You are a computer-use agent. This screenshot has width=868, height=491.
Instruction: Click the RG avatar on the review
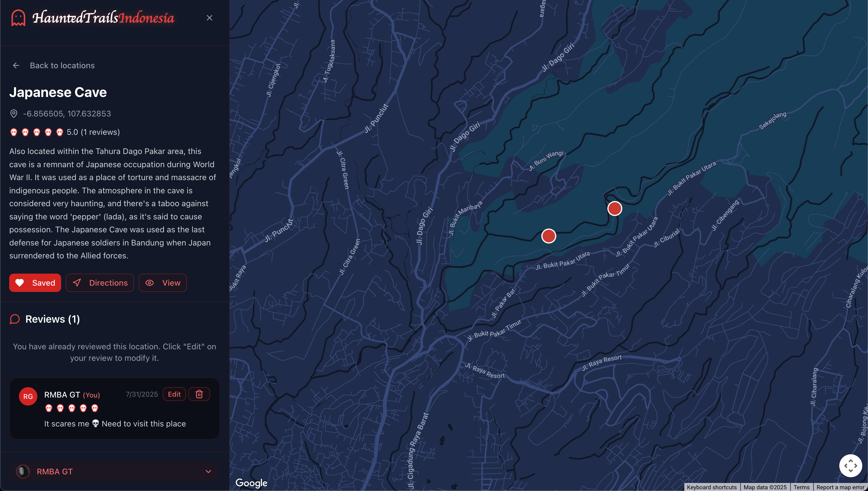coord(28,396)
